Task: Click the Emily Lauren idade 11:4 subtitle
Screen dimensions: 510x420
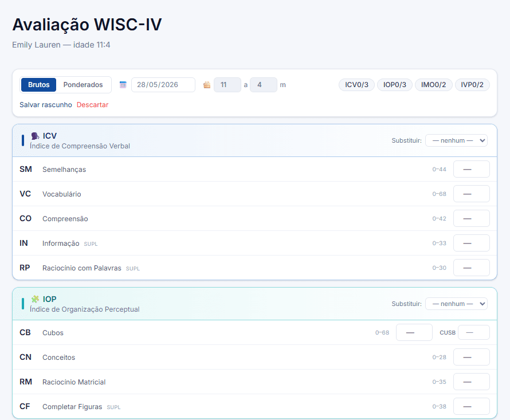Action: pos(61,45)
